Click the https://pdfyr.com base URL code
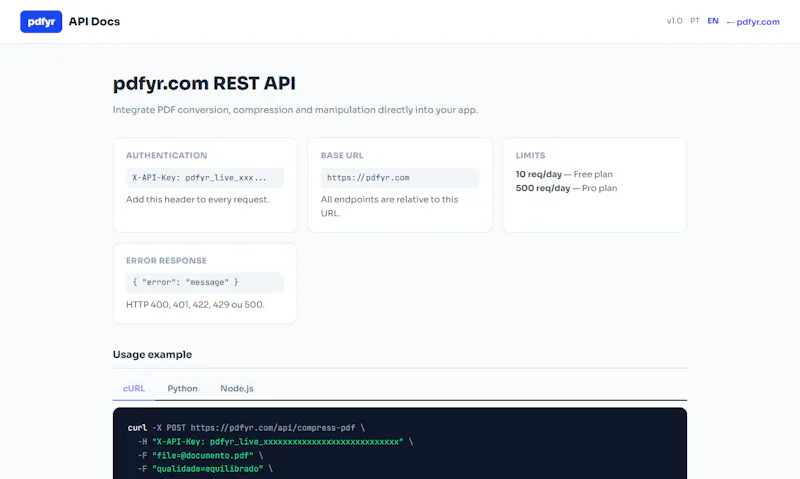This screenshot has width=800, height=479. click(399, 178)
